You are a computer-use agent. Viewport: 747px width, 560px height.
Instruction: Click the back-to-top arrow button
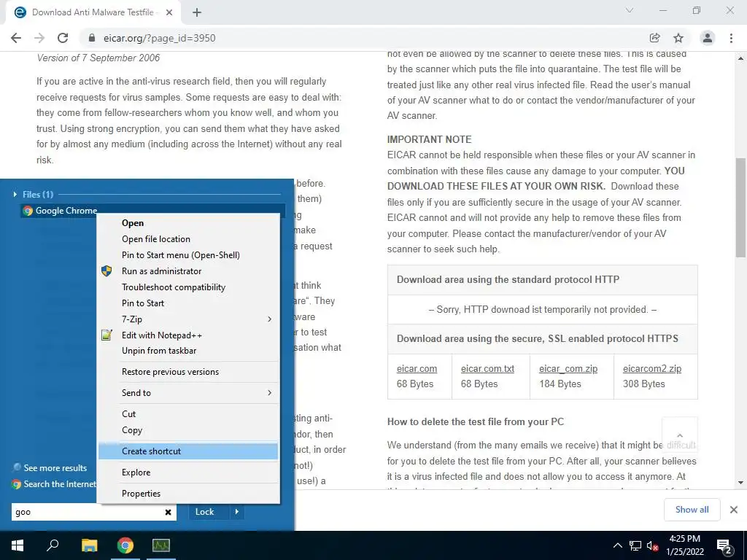pos(680,435)
